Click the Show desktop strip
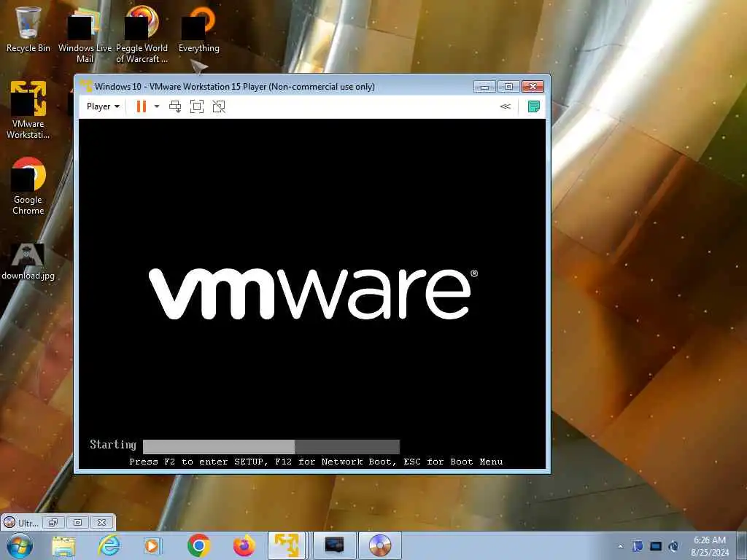747x560 pixels. (742, 546)
